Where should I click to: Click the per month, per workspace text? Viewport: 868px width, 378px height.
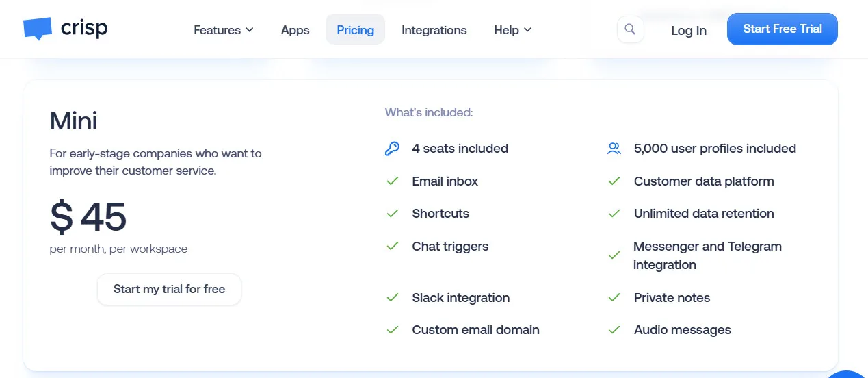(x=118, y=249)
